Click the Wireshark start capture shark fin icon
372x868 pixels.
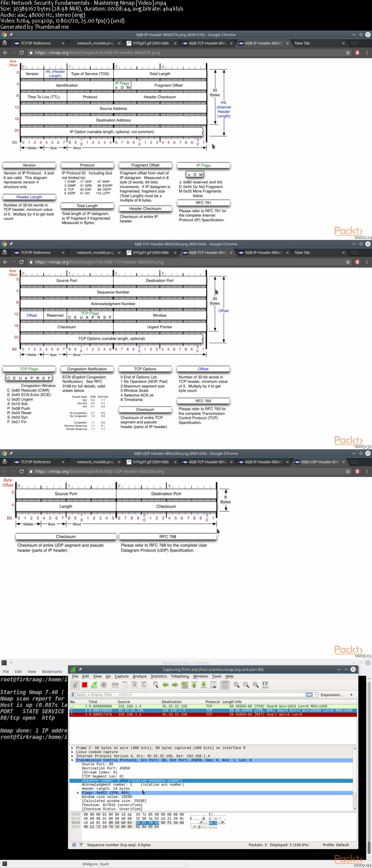(x=75, y=685)
